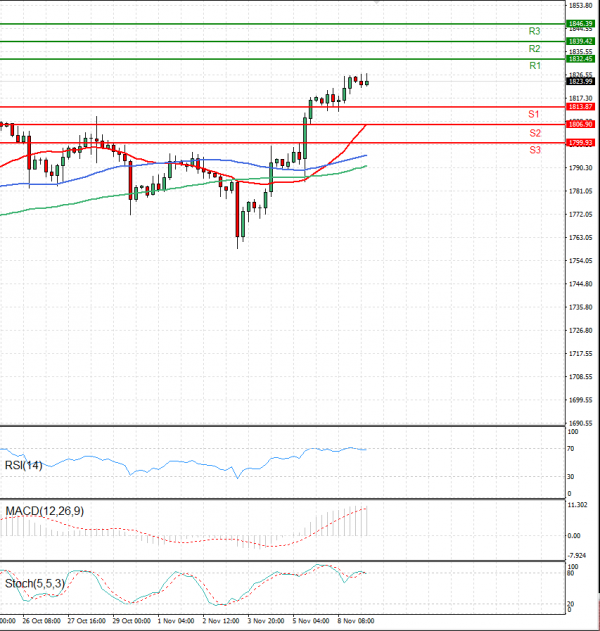Viewport: 600px width, 631px height.
Task: Click the 8 Nov 08:00 time label
Action: (x=356, y=621)
